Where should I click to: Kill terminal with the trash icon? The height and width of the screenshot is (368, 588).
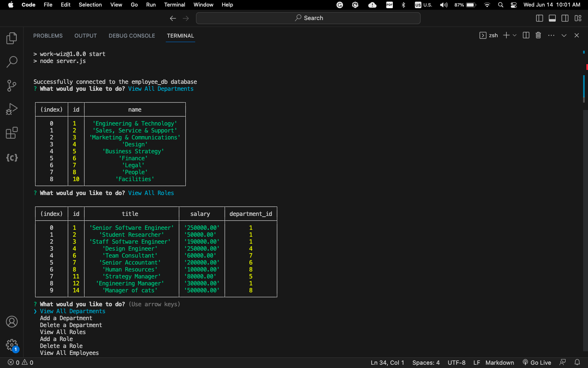point(538,36)
